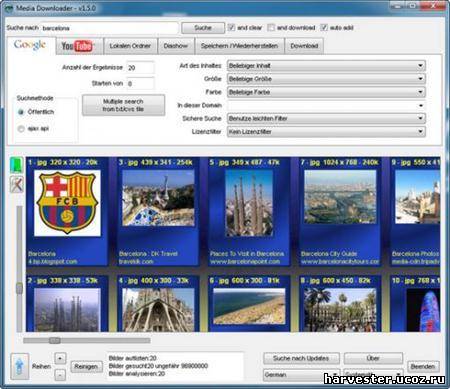Click the blue up-arrow icon at bottom left

coord(19,366)
